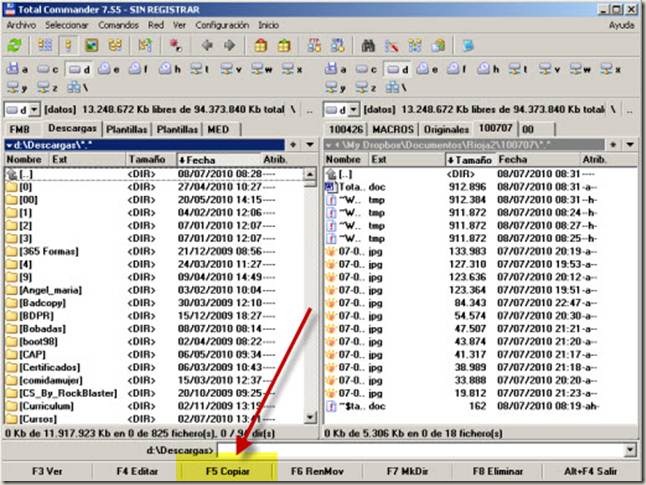
Task: Open right panel favorites asterisk button
Action: pyautogui.click(x=613, y=145)
